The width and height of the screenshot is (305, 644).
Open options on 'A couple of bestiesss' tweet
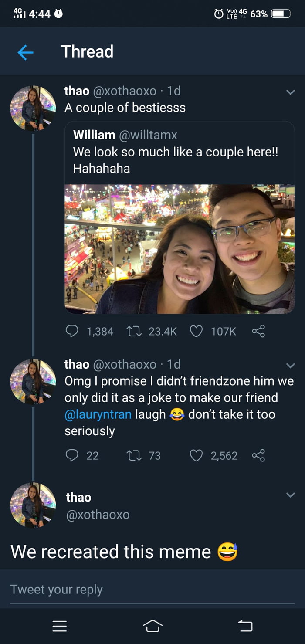pyautogui.click(x=291, y=92)
